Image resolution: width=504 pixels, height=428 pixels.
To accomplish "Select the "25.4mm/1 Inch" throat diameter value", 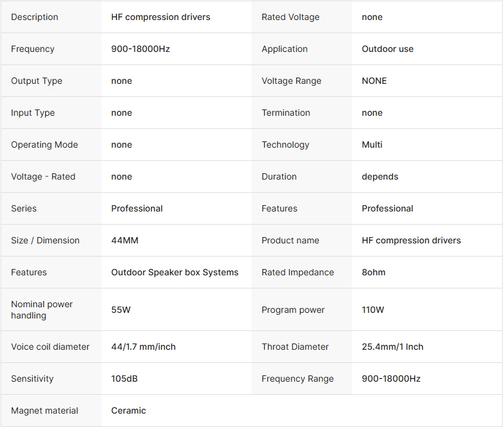I will (x=393, y=347).
